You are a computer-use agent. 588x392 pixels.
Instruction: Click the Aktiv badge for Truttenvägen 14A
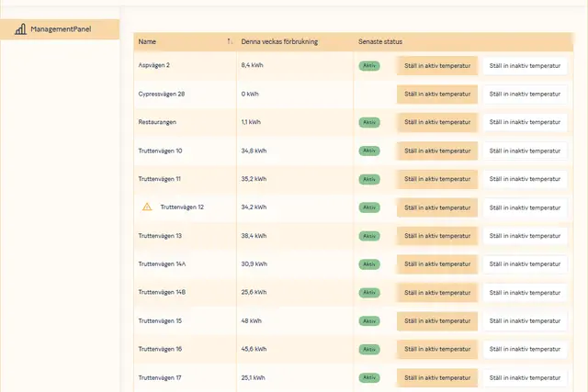pos(369,264)
